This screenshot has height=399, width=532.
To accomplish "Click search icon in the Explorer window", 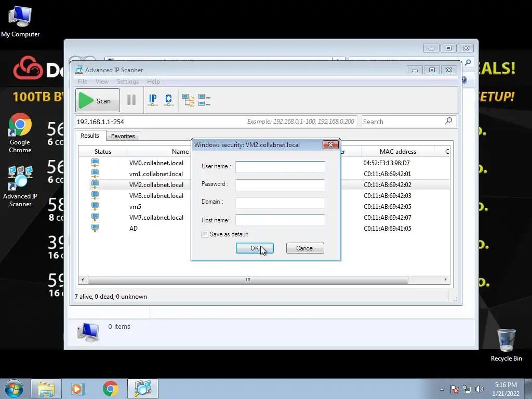I will [x=468, y=62].
